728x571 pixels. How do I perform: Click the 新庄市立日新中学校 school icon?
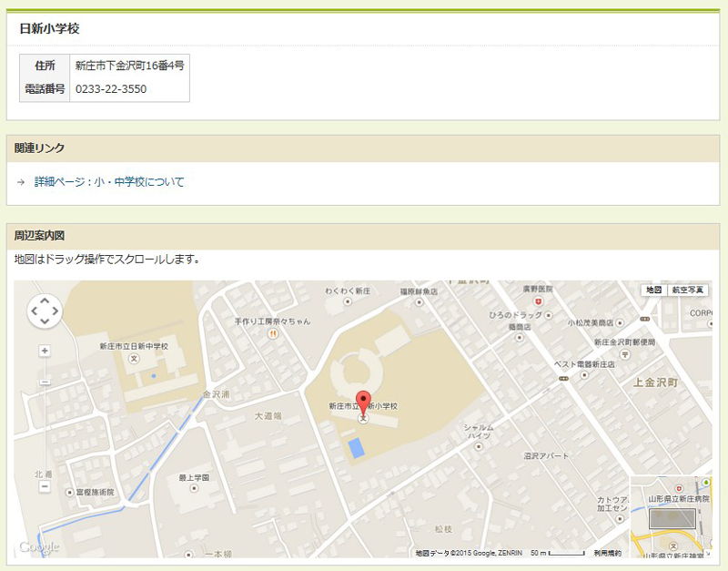point(134,358)
